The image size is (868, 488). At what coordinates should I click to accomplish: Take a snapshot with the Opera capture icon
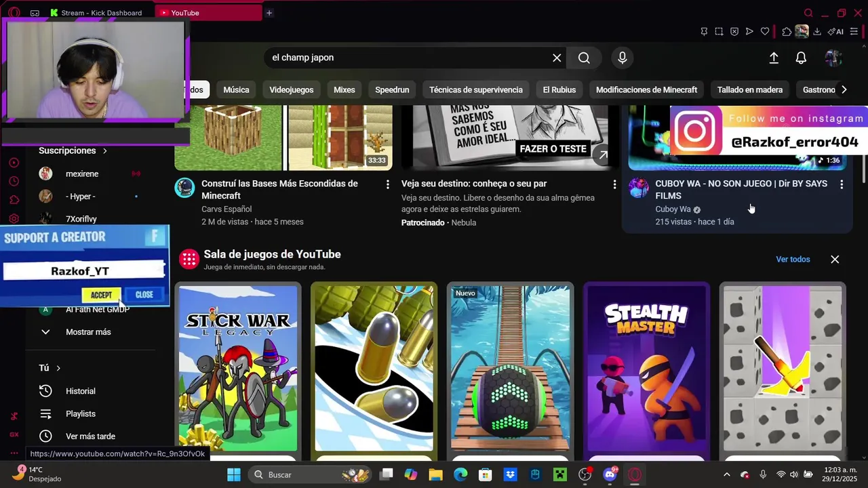coord(719,32)
